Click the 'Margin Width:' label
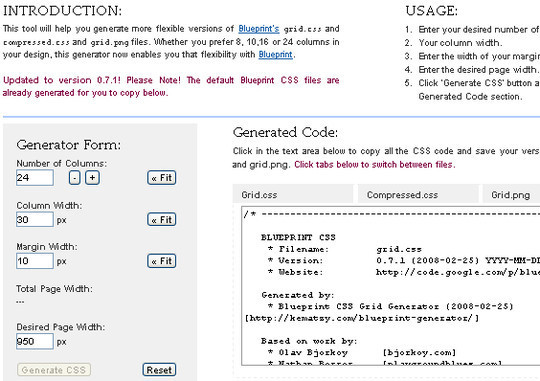The width and height of the screenshot is (540, 381). coord(47,247)
